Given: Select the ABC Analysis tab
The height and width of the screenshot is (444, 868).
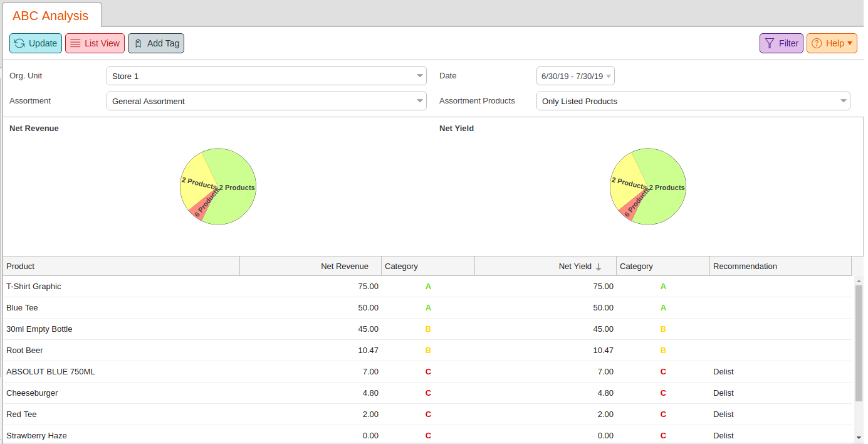Looking at the screenshot, I should coord(51,16).
